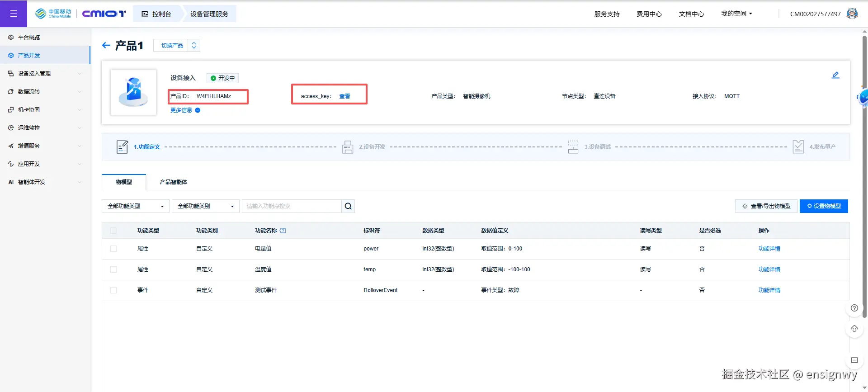Open floating customer service headset icon
The height and width of the screenshot is (392, 868).
coord(854,329)
